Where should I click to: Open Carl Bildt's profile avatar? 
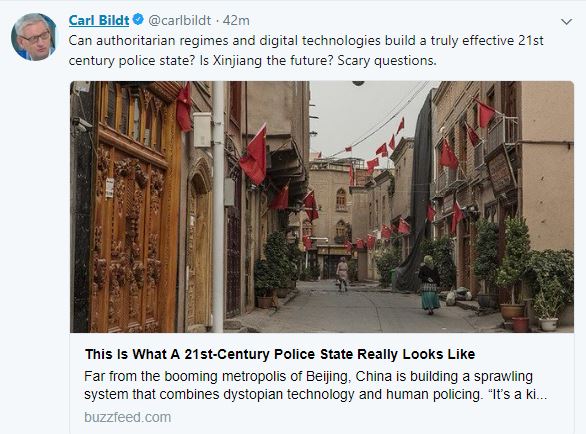pyautogui.click(x=34, y=37)
